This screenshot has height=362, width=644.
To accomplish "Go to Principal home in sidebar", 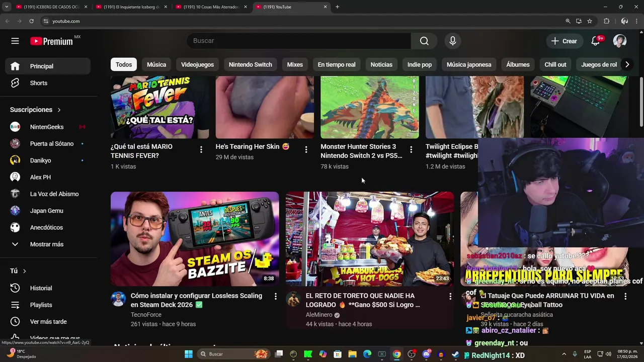I will click(x=48, y=66).
